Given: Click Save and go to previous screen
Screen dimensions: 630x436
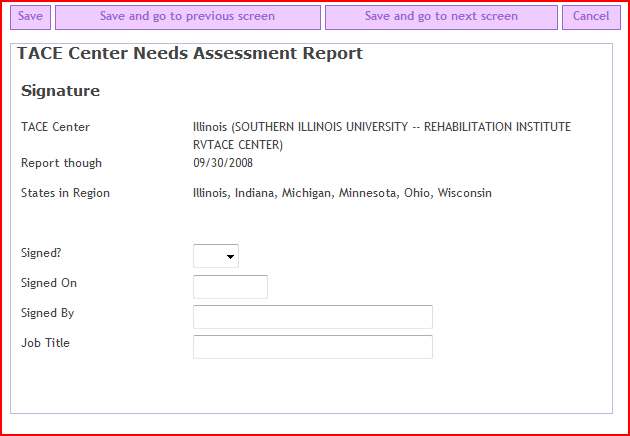Looking at the screenshot, I should [188, 17].
